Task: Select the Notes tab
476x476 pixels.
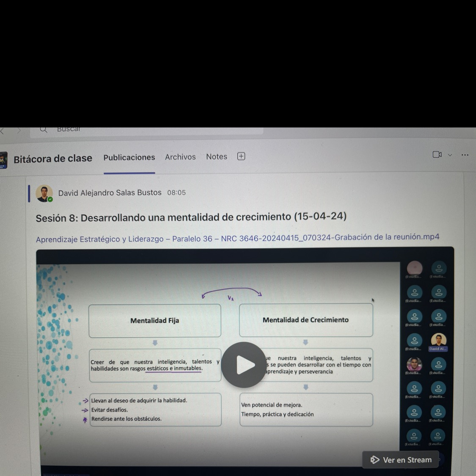Action: pos(217,157)
